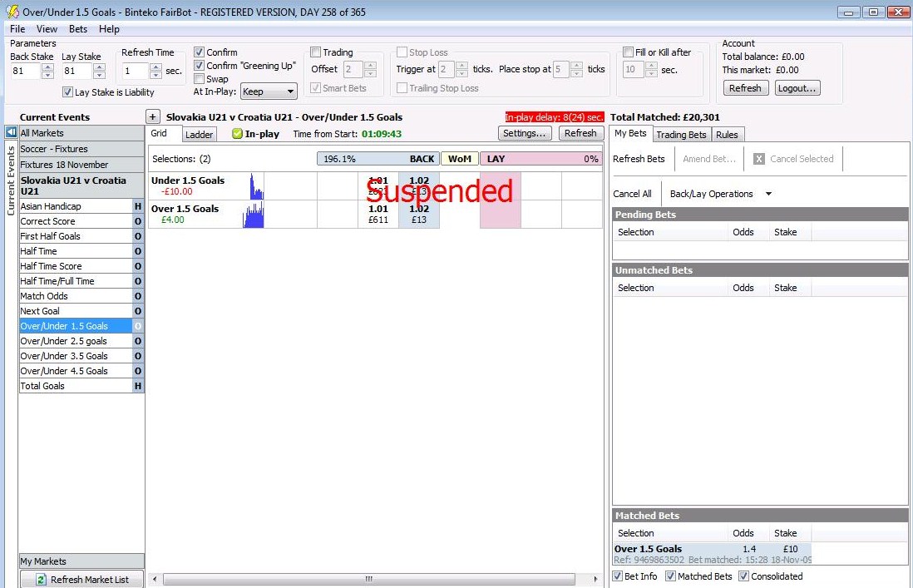
Task: Open Soccer - Fixtures item
Action: pyautogui.click(x=81, y=149)
